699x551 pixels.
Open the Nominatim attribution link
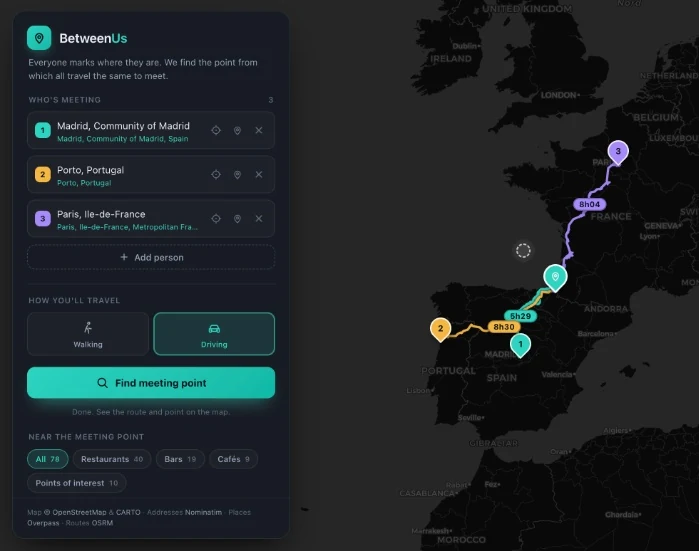coord(203,512)
